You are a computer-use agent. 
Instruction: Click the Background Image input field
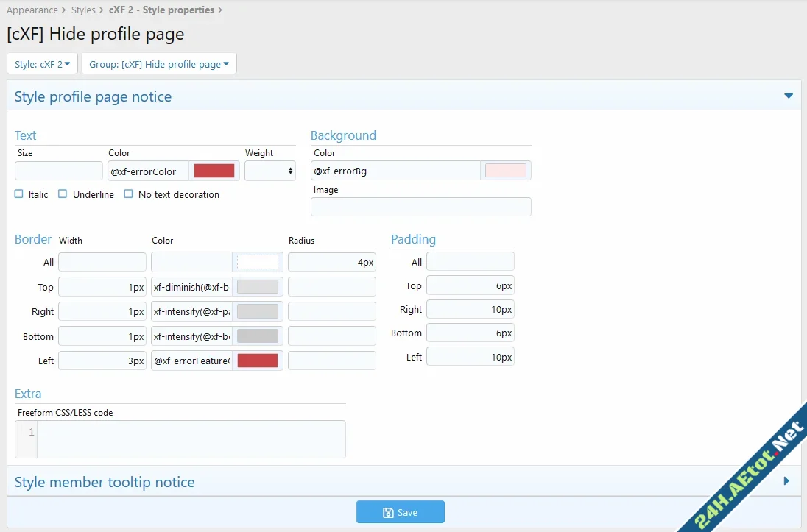pyautogui.click(x=420, y=207)
